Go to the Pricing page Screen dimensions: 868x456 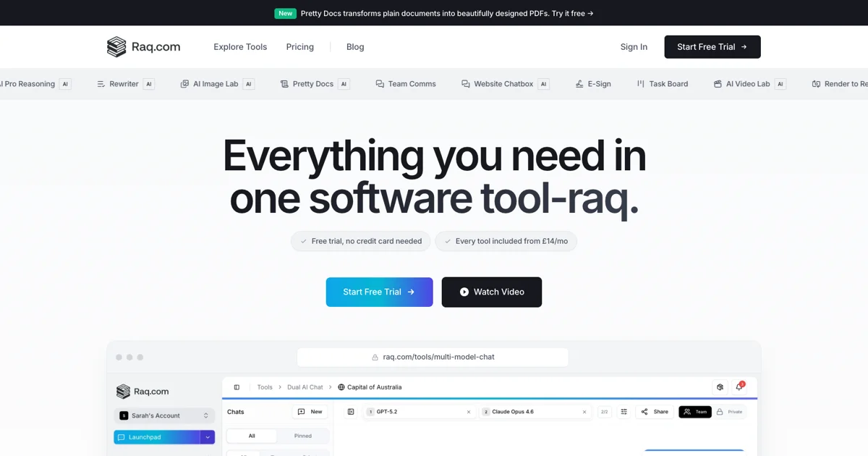tap(299, 47)
